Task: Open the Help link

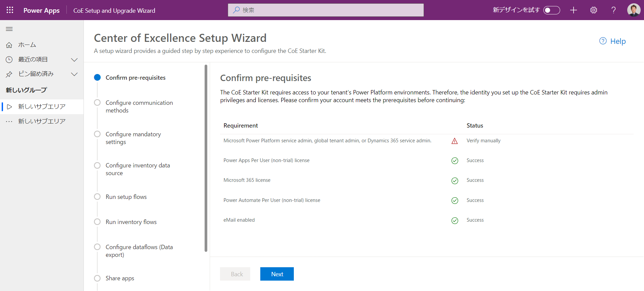Action: click(x=618, y=41)
